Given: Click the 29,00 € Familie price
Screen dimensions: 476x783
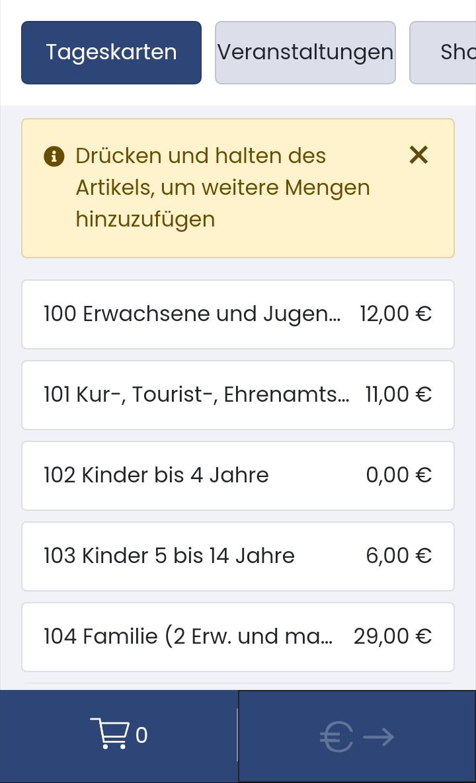Looking at the screenshot, I should pyautogui.click(x=393, y=637).
